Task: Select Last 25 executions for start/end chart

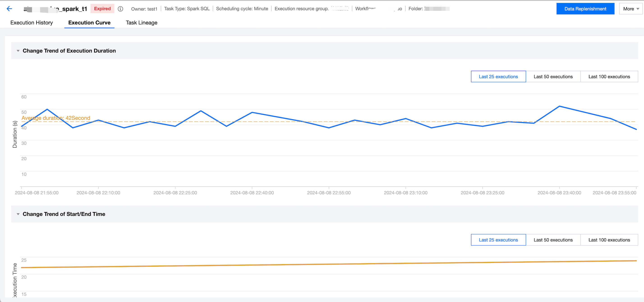Action: pyautogui.click(x=498, y=240)
